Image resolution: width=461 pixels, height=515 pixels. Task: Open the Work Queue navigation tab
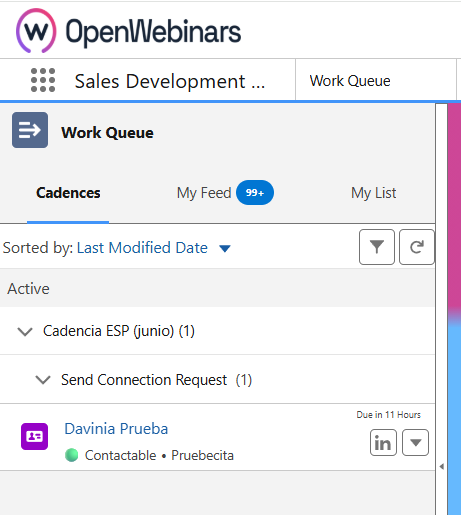[350, 81]
